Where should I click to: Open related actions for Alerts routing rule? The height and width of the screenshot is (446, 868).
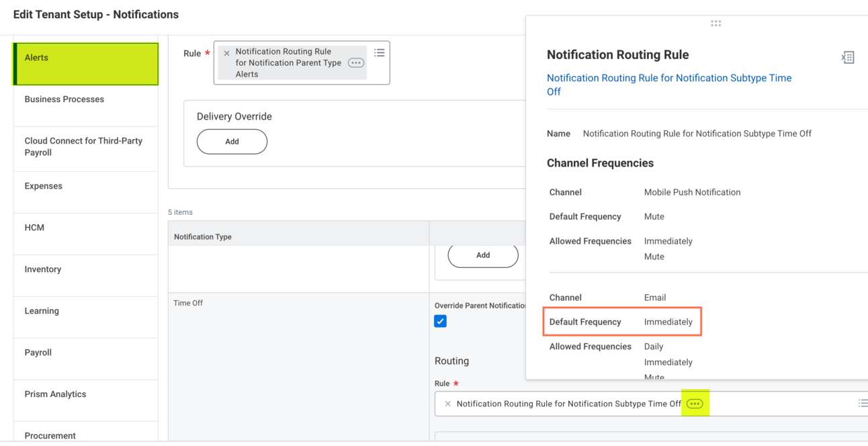click(356, 63)
